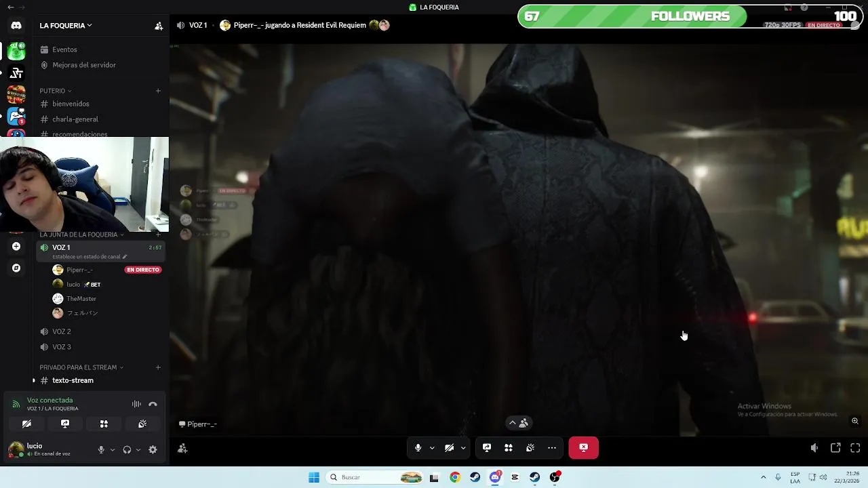Viewport: 868px width, 488px height.
Task: Open the blue server icon with notification badge
Action: click(16, 116)
